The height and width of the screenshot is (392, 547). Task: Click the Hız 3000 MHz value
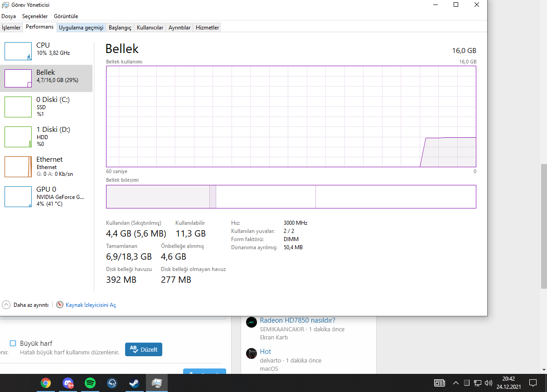point(295,223)
